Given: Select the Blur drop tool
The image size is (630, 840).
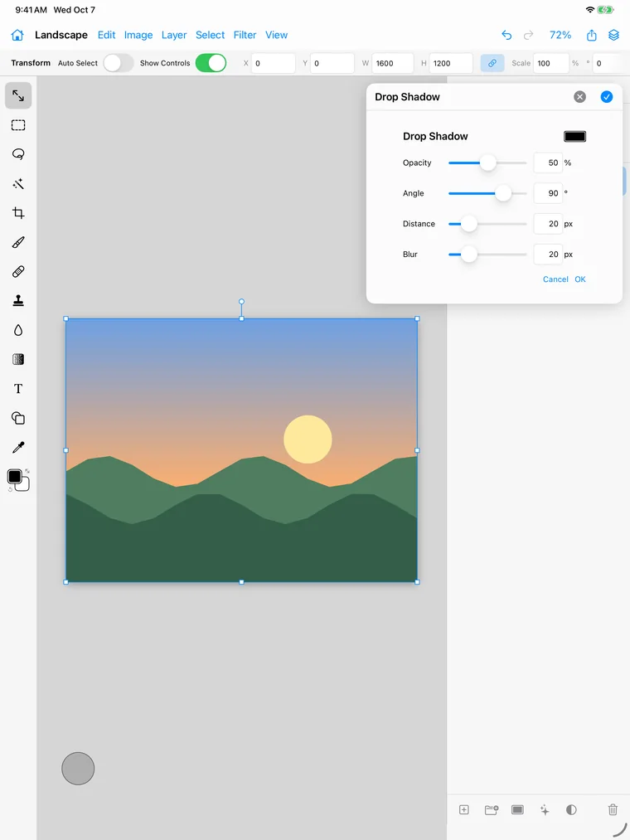Looking at the screenshot, I should point(18,330).
